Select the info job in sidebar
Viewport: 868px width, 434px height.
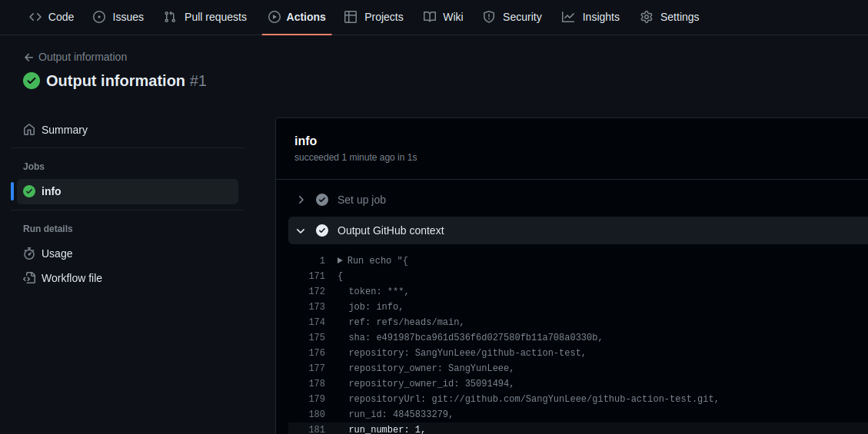tap(128, 191)
